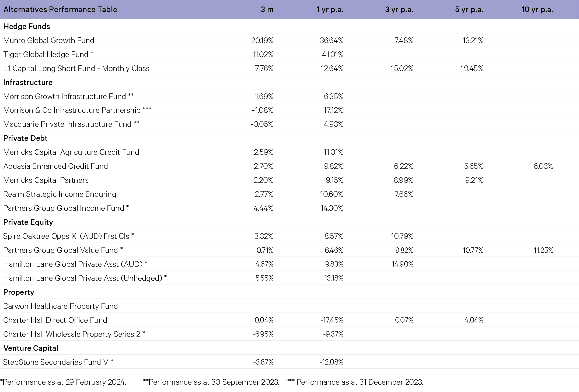
Task: Select the '3 m' column header
Action: coord(267,9)
